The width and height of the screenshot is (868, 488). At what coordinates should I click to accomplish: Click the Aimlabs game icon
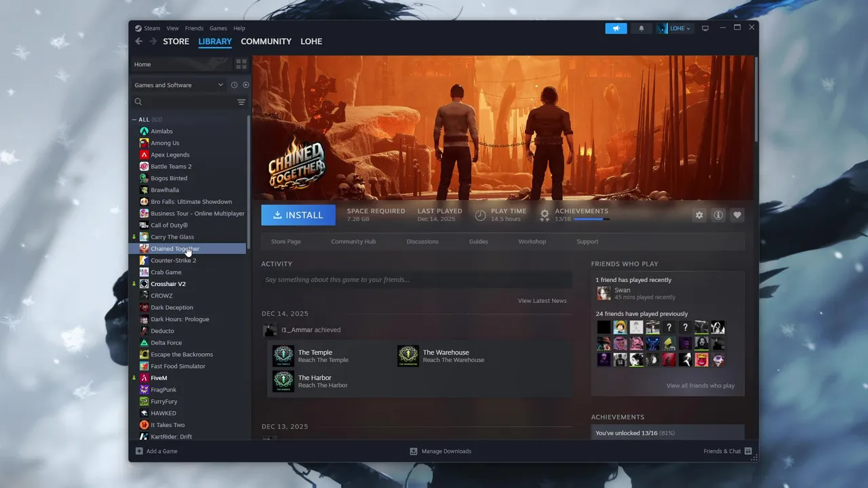144,131
